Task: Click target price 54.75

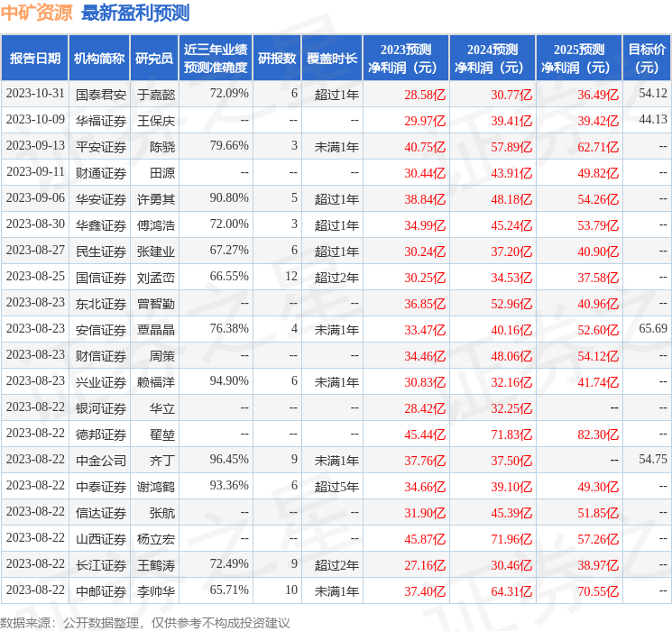Action: [x=653, y=459]
